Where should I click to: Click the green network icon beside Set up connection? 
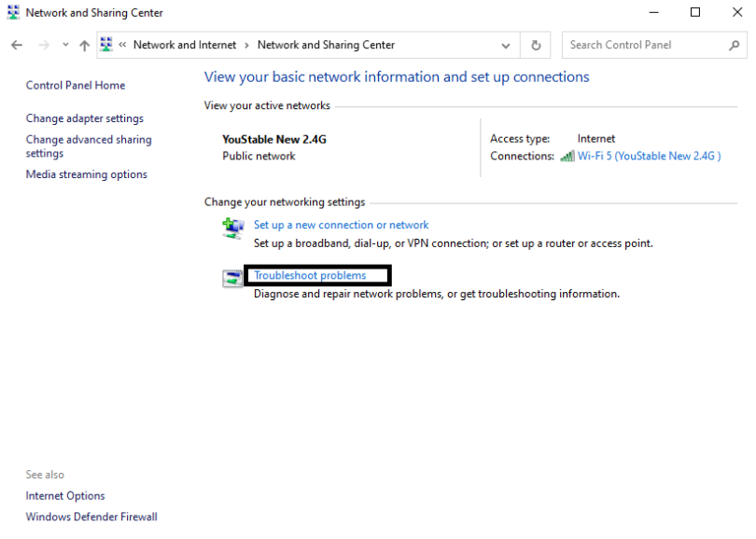(x=232, y=228)
